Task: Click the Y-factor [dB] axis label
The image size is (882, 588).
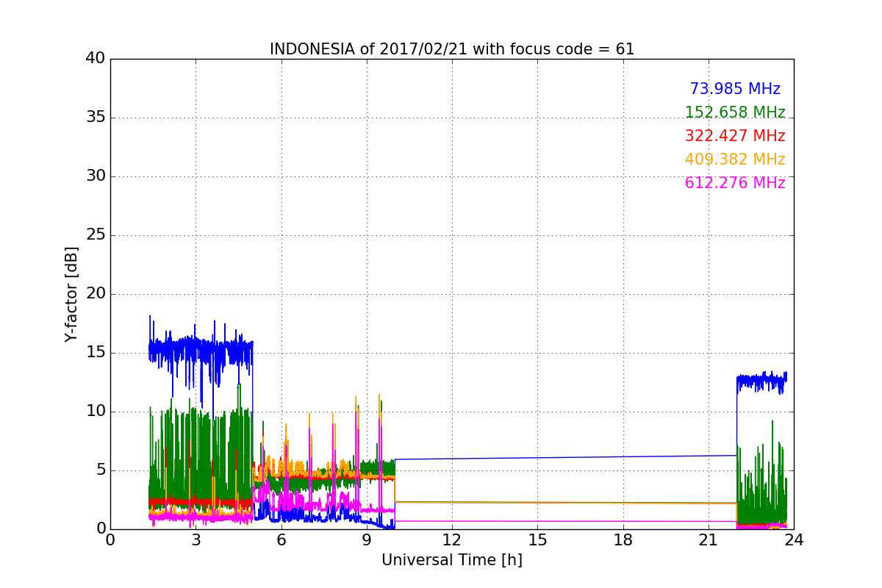Action: (71, 294)
